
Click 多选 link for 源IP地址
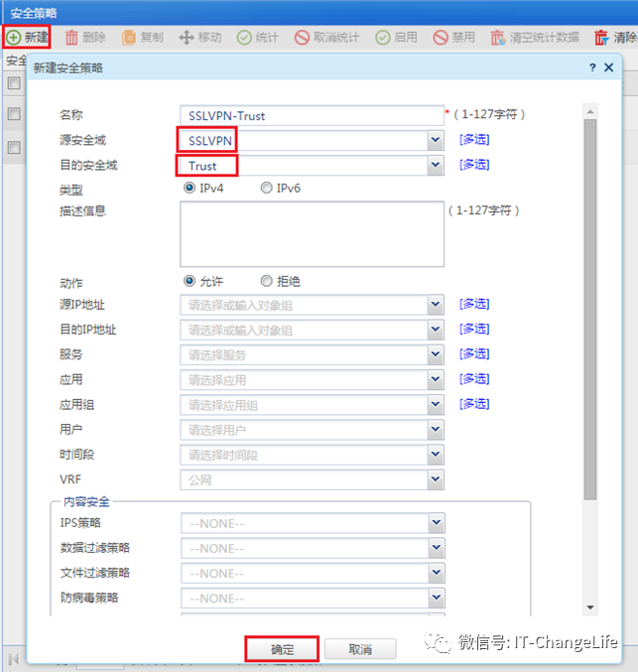474,305
